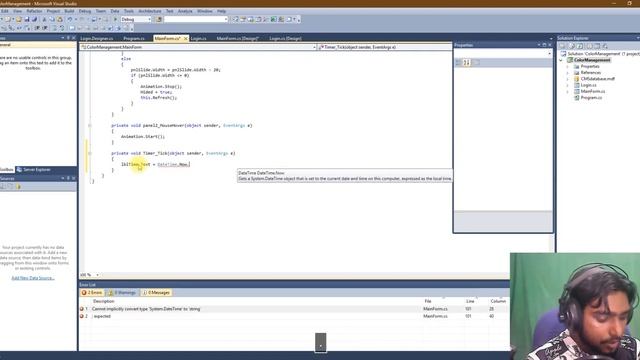
Task: Select the second error row '; expected'
Action: [294, 316]
